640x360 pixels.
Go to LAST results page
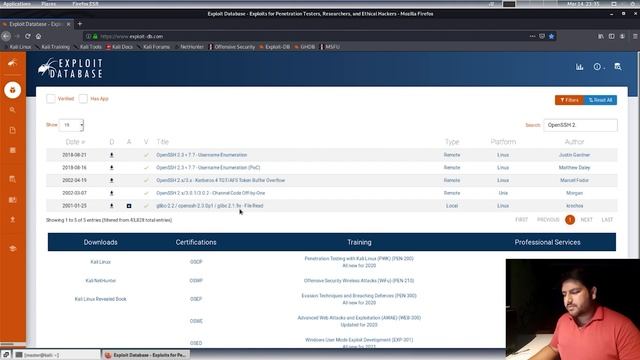pyautogui.click(x=607, y=220)
